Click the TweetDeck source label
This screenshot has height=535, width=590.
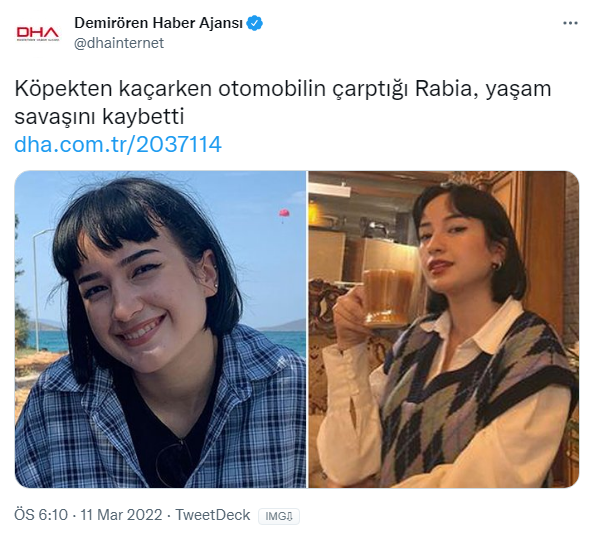[x=213, y=515]
